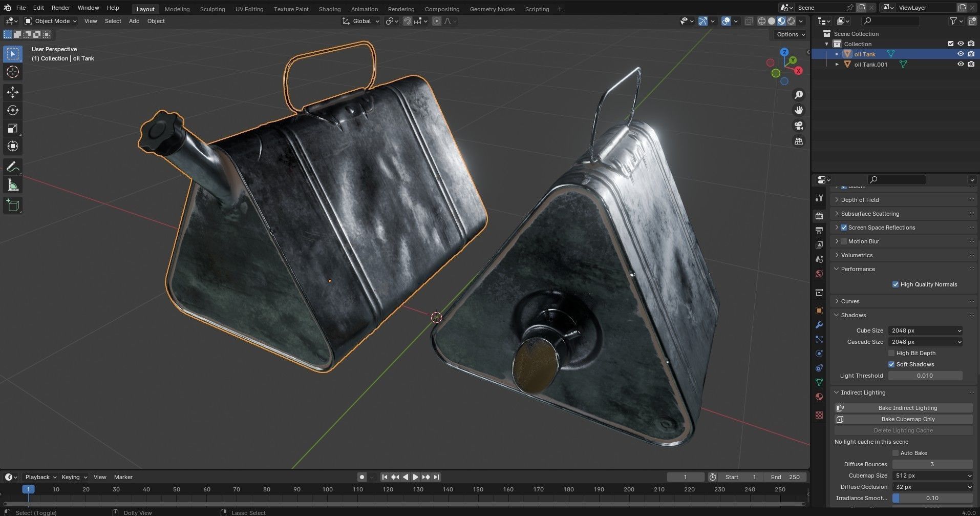Switch to solid viewport shading

click(x=772, y=21)
